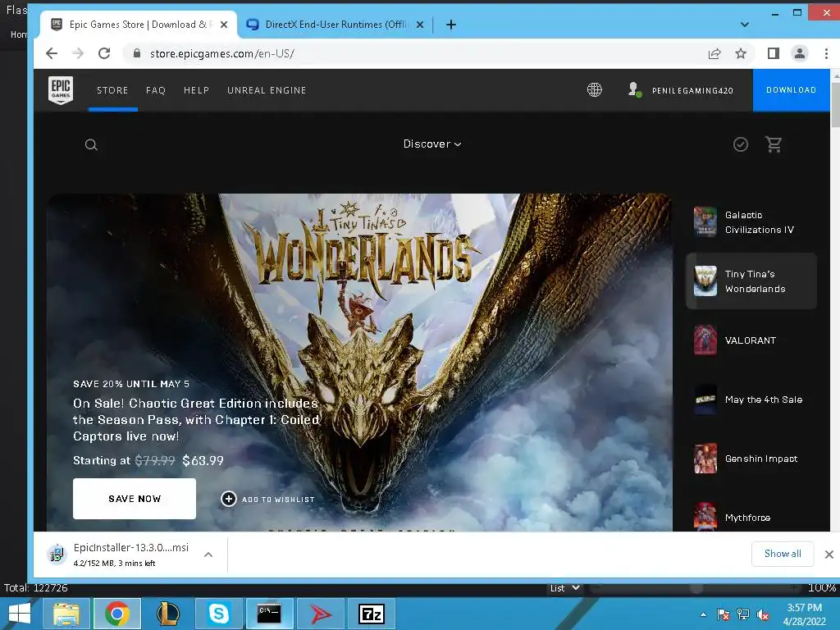Image resolution: width=840 pixels, height=630 pixels.
Task: Open the UNREAL ENGINE navigation item
Action: (x=267, y=90)
